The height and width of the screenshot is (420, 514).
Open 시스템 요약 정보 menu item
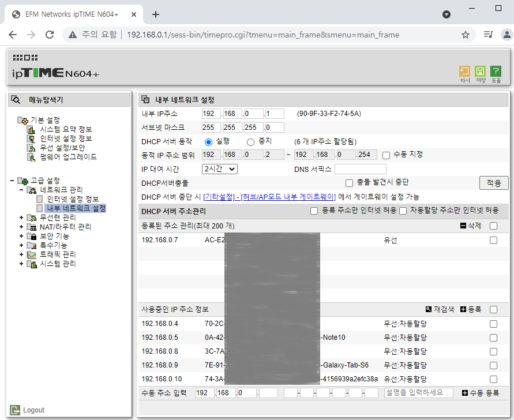click(x=66, y=129)
